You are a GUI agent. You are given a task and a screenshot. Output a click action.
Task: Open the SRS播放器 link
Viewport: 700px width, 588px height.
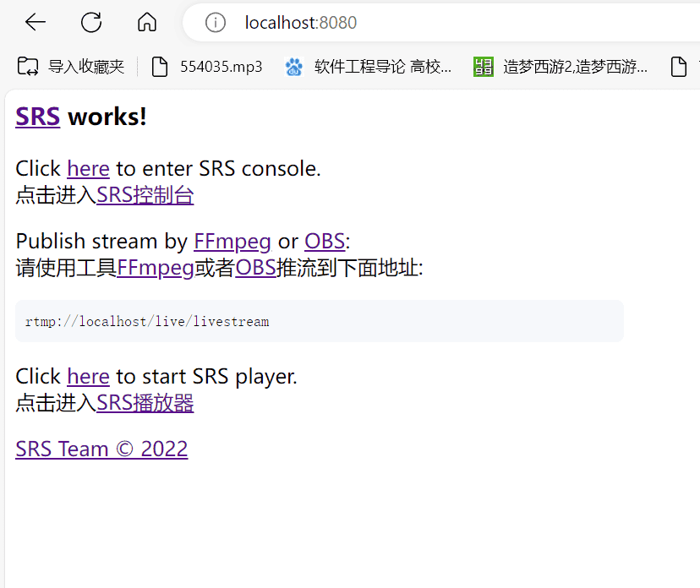click(x=145, y=403)
